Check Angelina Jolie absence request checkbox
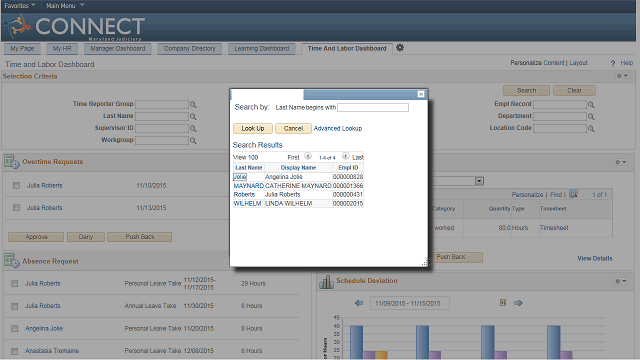Viewport: 640px width, 360px height. point(15,329)
